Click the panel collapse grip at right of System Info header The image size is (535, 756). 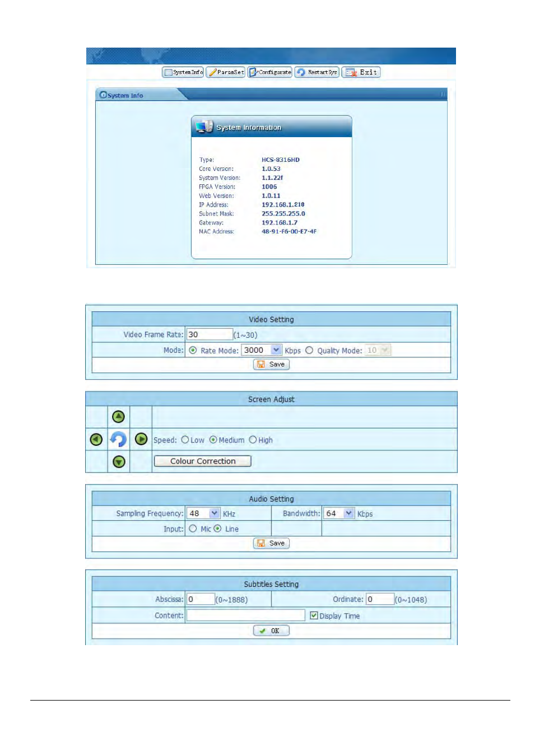(443, 95)
